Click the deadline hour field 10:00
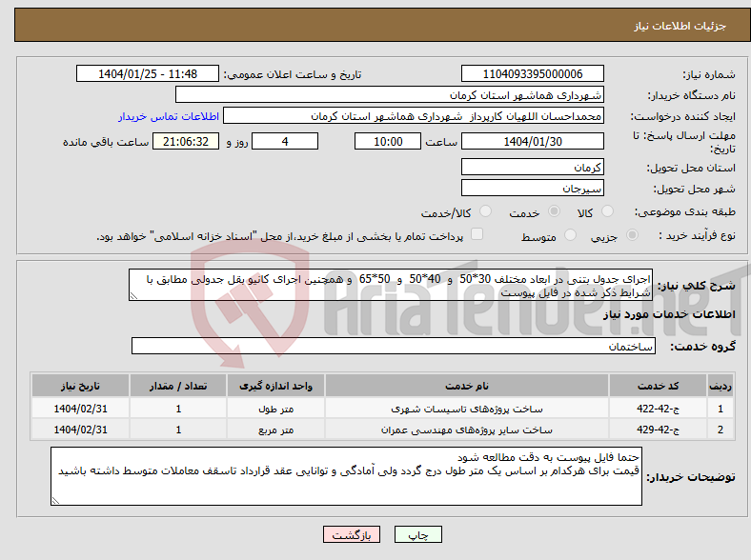Screen dimensions: 751x560 click(x=388, y=141)
